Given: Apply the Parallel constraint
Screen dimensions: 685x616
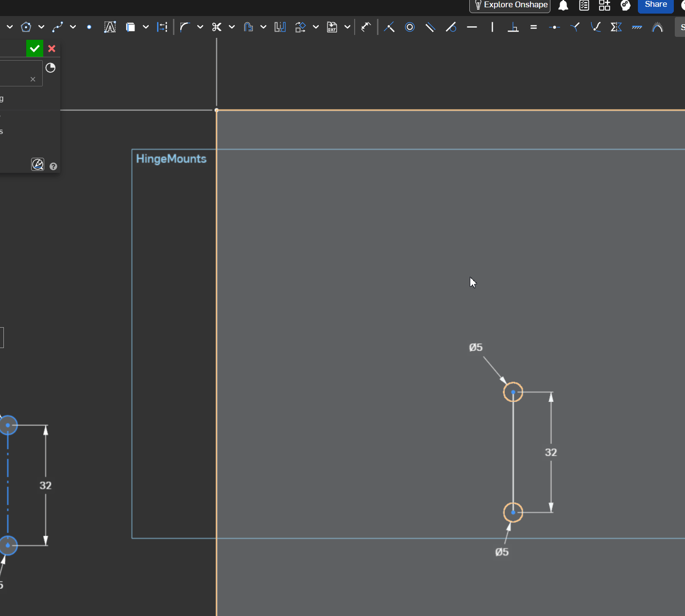Looking at the screenshot, I should point(430,27).
